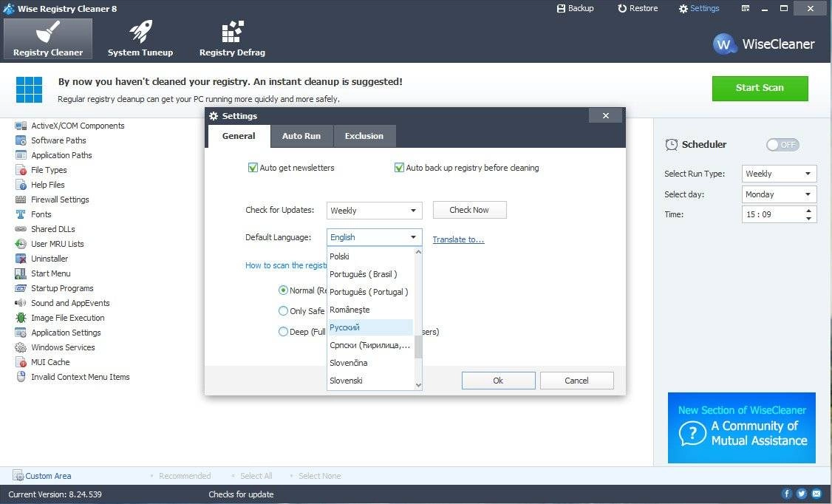This screenshot has height=504, width=832.
Task: Click the Application Settings icon
Action: (x=21, y=333)
